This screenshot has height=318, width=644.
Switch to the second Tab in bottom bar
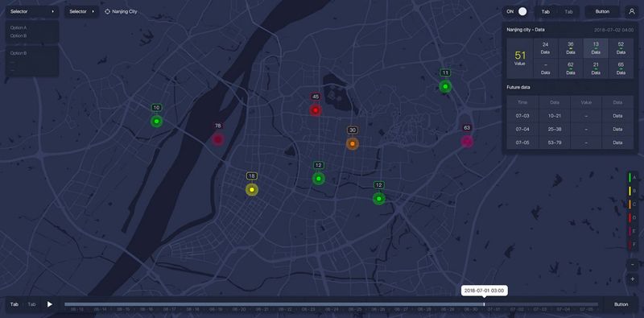[31, 304]
